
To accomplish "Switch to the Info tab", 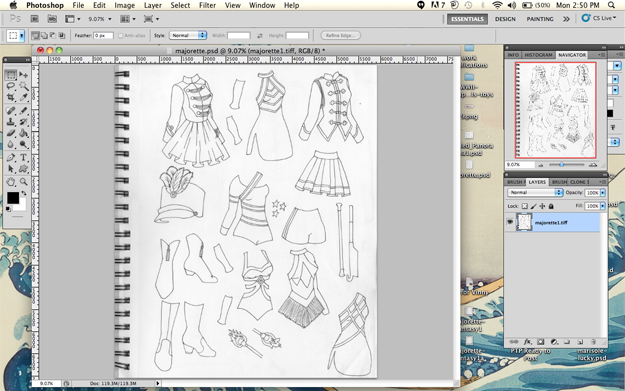I will click(513, 55).
